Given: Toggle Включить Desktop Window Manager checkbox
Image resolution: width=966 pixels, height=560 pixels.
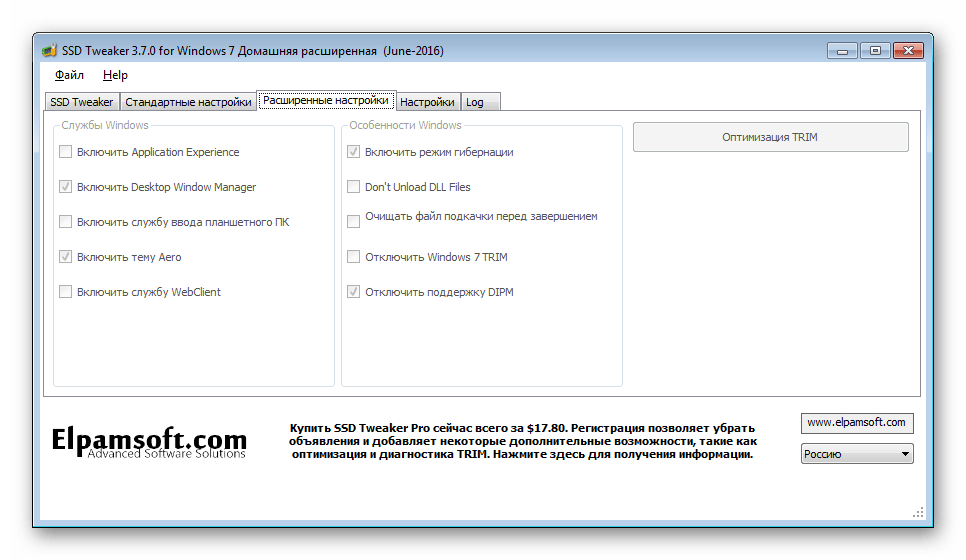Looking at the screenshot, I should 65,187.
